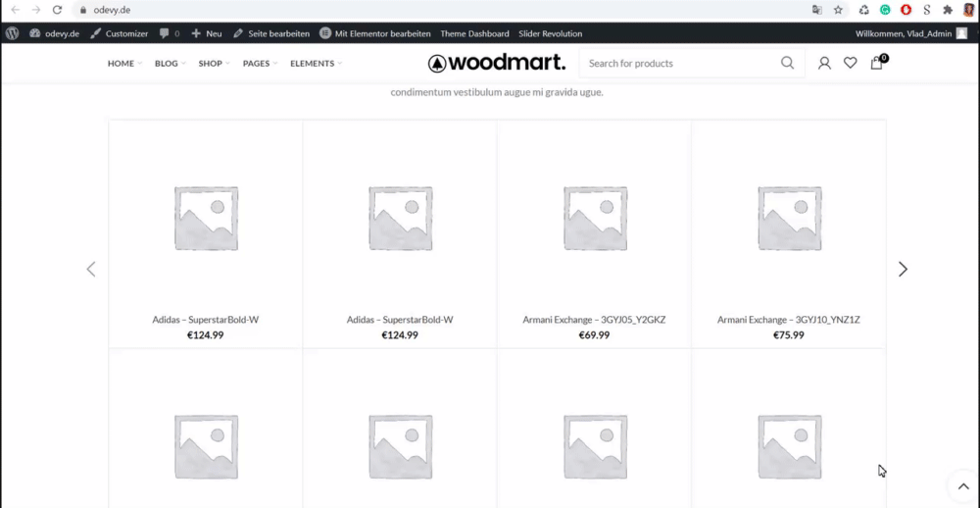
Task: Click the scroll-to-top arrow button
Action: (962, 486)
